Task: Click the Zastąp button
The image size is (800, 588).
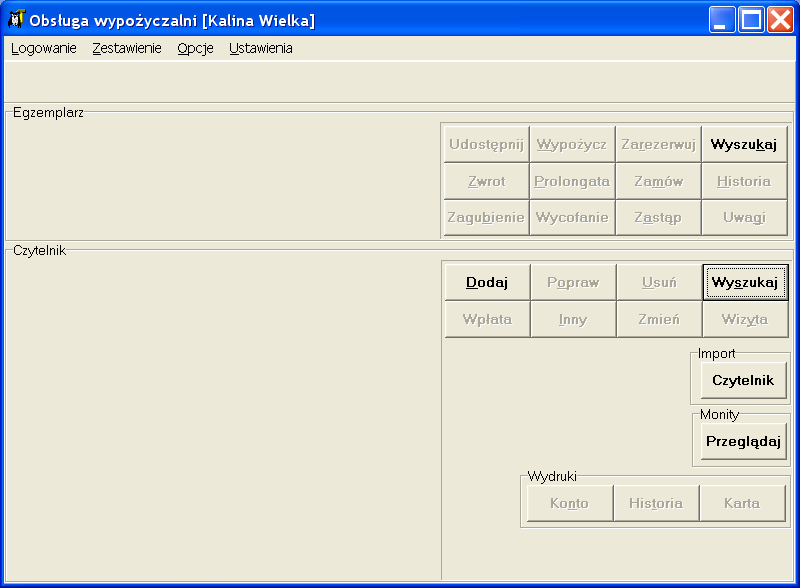Action: tap(658, 217)
